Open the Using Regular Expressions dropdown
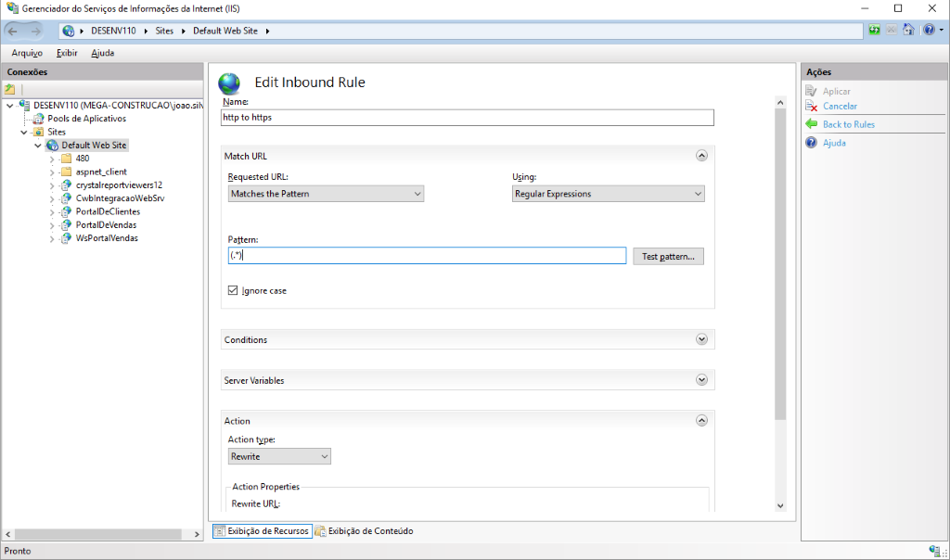950x560 pixels. point(609,194)
